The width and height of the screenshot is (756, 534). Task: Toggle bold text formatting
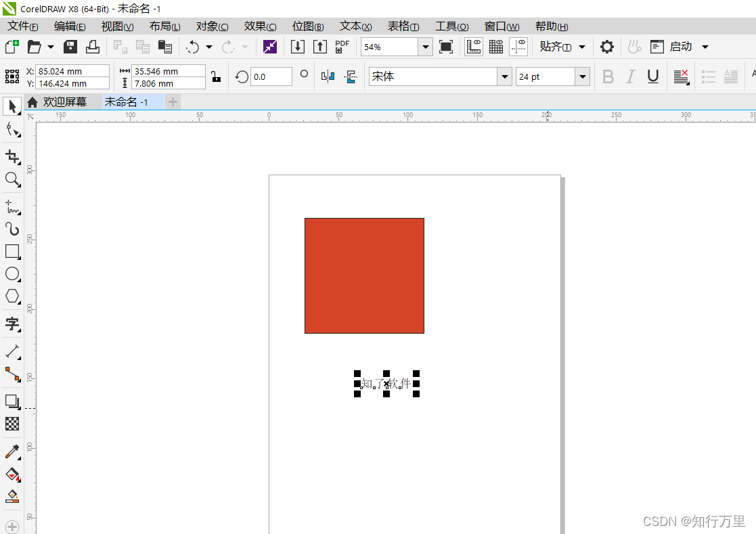(608, 76)
